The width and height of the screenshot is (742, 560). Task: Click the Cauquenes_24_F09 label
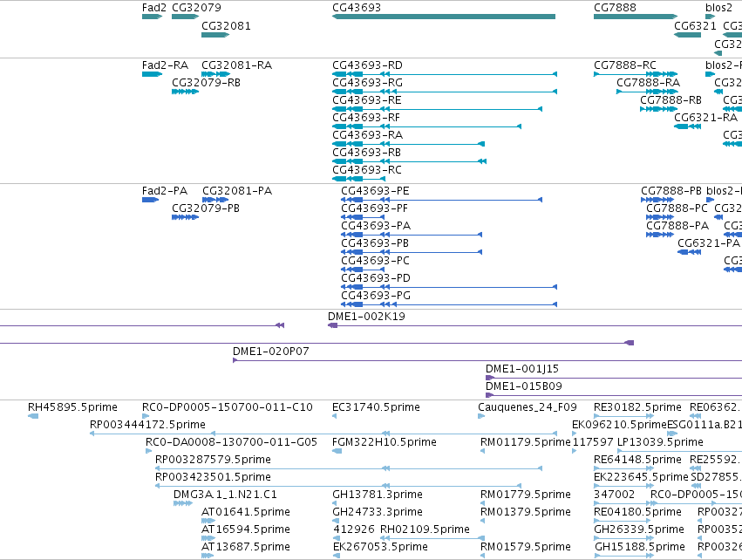point(528,407)
